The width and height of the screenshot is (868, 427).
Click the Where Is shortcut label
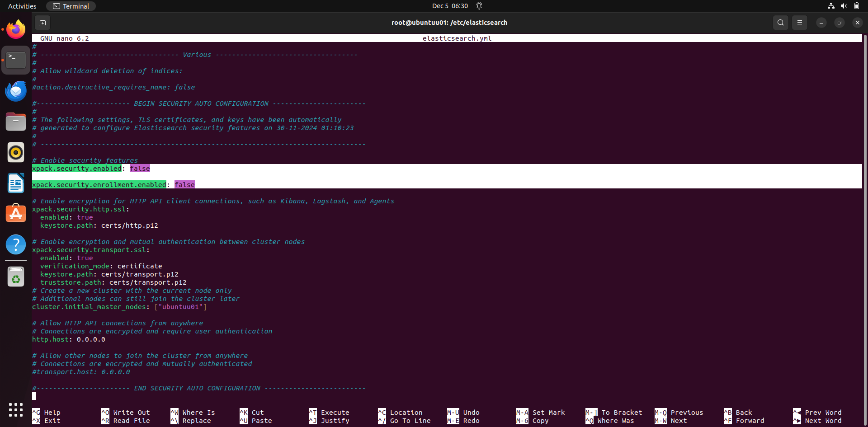click(x=198, y=413)
